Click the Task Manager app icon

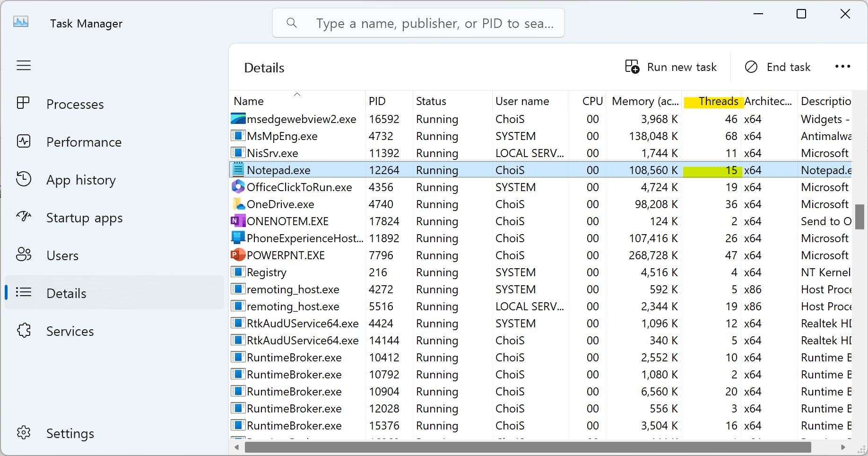tap(21, 22)
